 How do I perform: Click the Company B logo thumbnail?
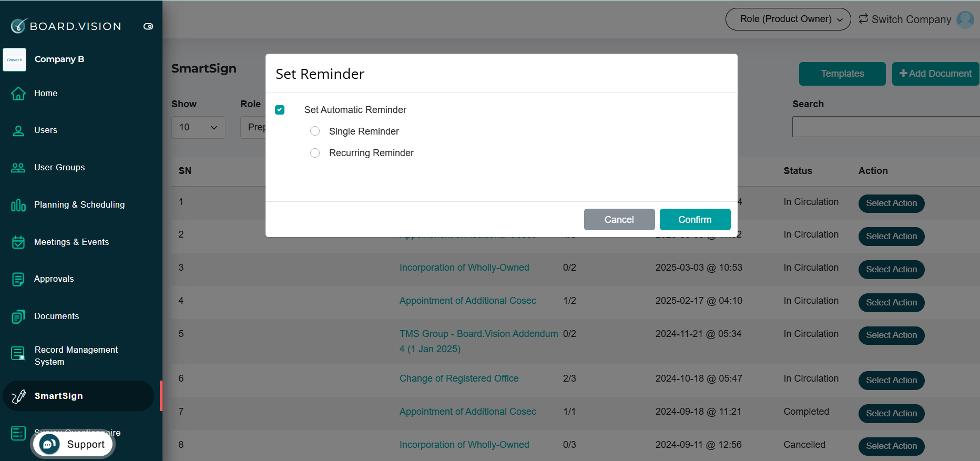tap(14, 59)
